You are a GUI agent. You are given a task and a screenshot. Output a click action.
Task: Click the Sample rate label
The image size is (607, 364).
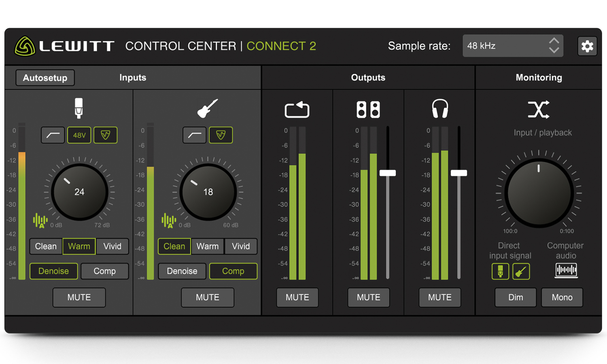tap(419, 46)
